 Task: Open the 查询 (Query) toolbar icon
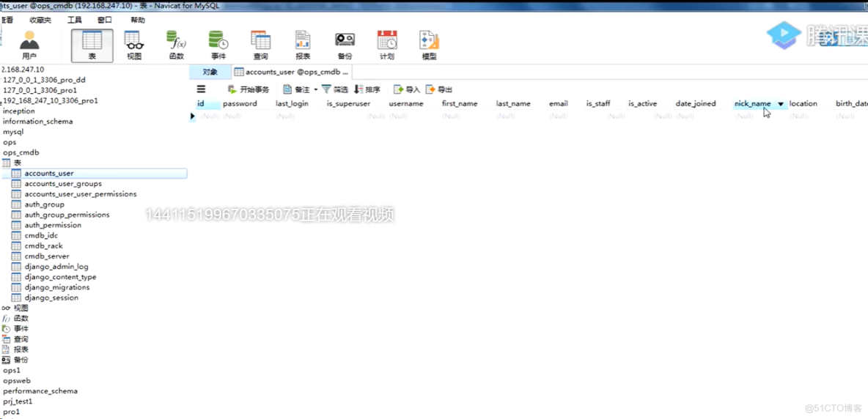pos(260,45)
